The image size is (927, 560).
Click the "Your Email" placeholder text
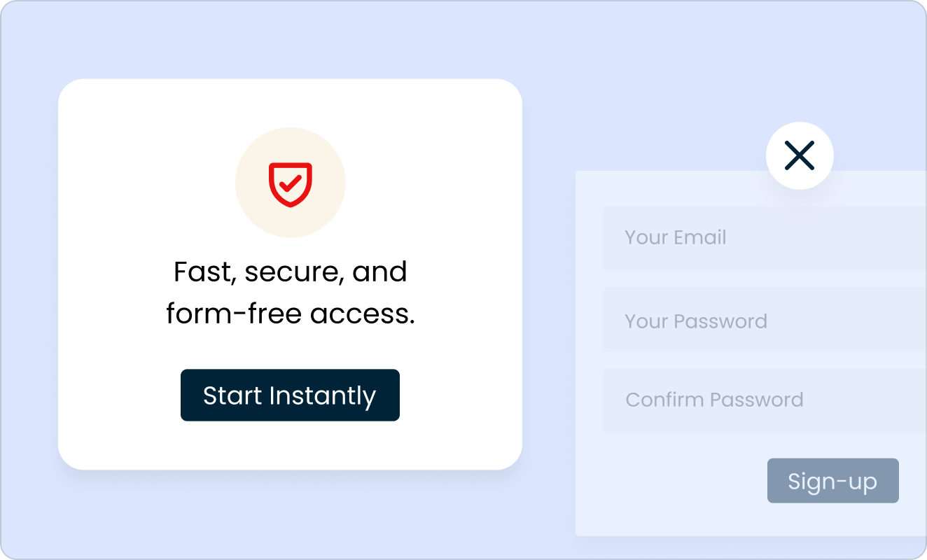[675, 237]
